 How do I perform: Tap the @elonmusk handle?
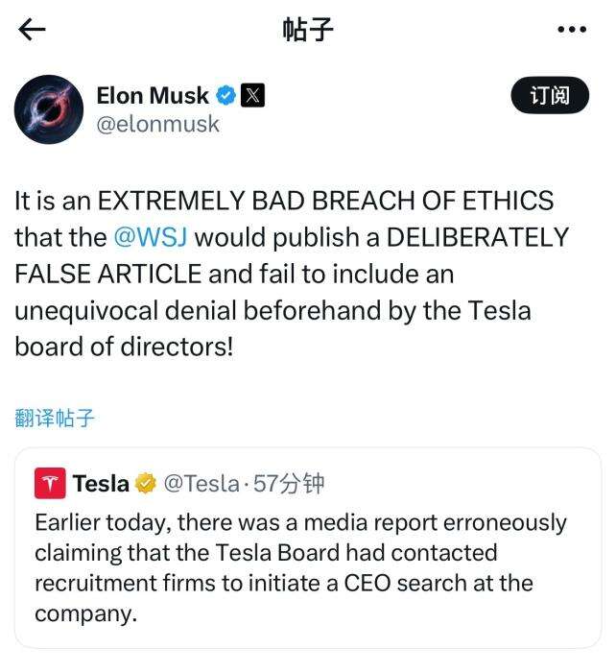[158, 124]
